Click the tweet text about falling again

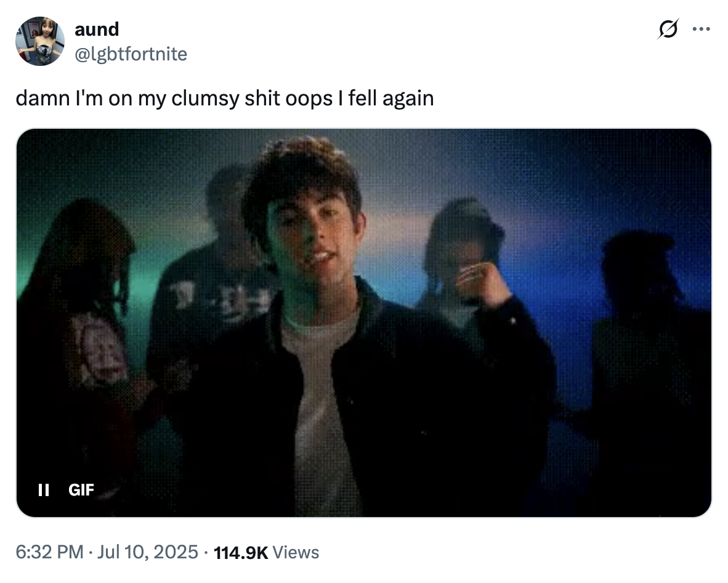[x=225, y=98]
